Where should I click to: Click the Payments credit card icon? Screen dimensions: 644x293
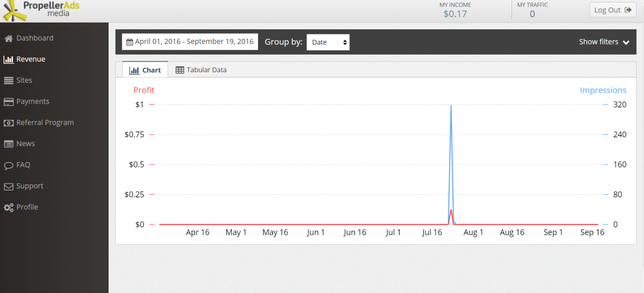(x=8, y=102)
